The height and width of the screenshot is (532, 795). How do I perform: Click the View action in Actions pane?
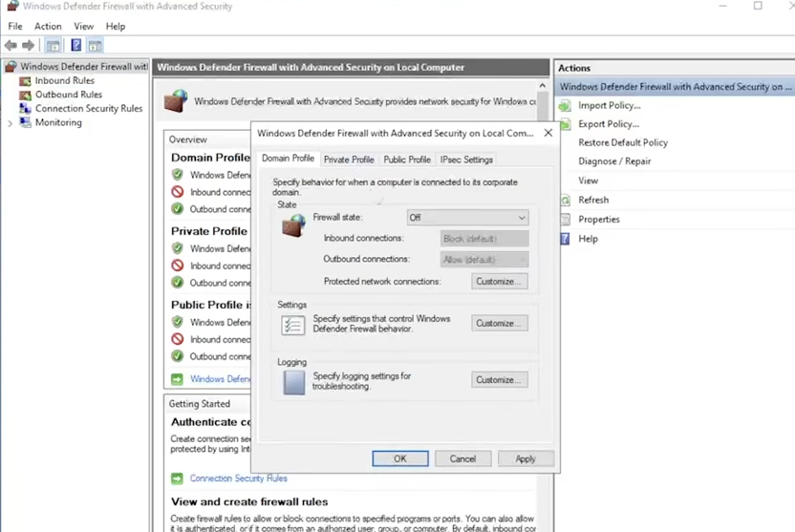[589, 181]
